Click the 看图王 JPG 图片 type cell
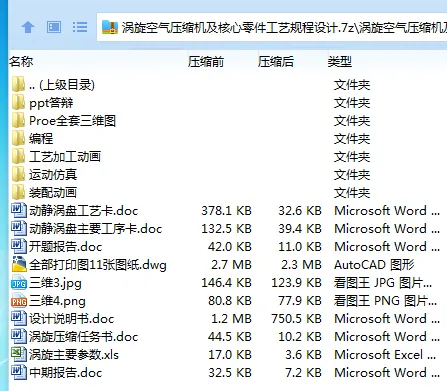 coord(383,283)
